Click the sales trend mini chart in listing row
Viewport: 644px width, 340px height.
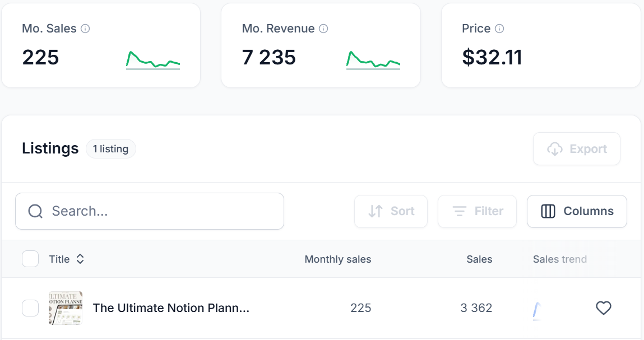point(537,311)
